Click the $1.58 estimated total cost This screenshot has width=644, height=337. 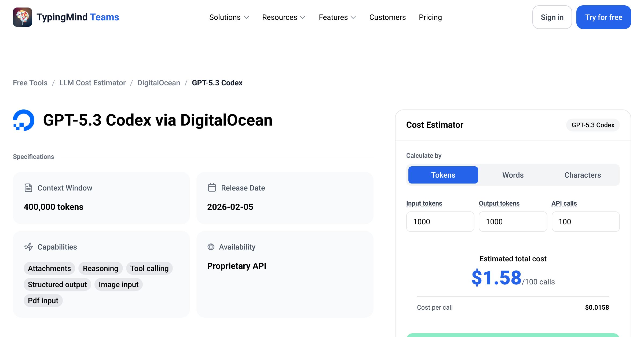(496, 278)
